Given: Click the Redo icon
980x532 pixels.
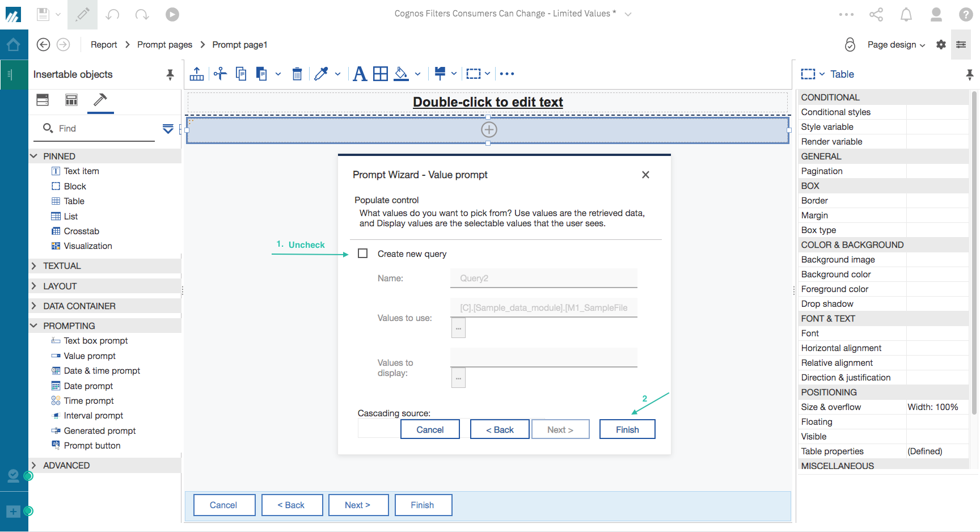Looking at the screenshot, I should 142,14.
